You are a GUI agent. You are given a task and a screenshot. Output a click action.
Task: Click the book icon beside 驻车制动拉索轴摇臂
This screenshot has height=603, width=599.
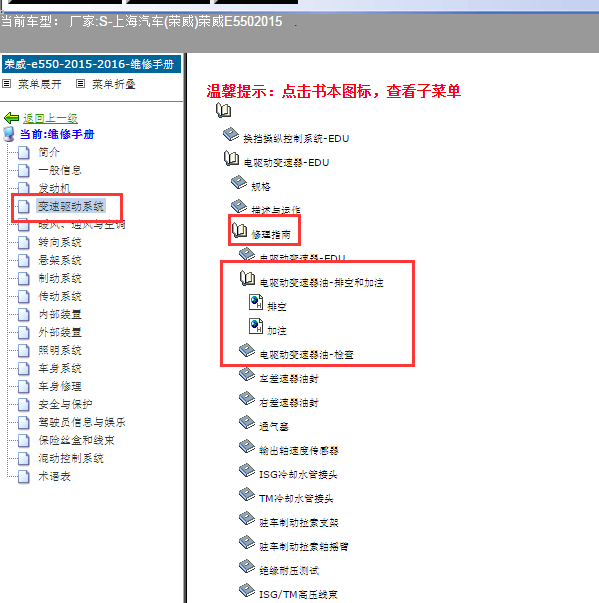(x=247, y=542)
